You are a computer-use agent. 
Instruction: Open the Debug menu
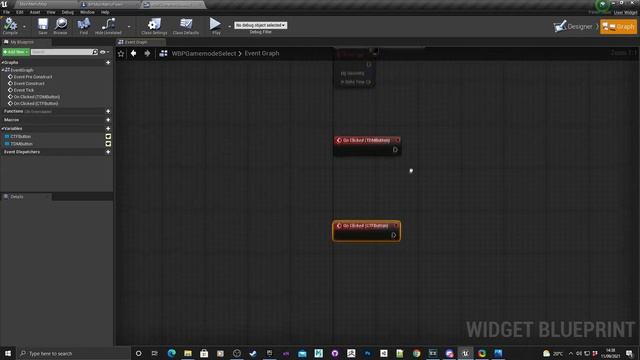click(x=67, y=12)
